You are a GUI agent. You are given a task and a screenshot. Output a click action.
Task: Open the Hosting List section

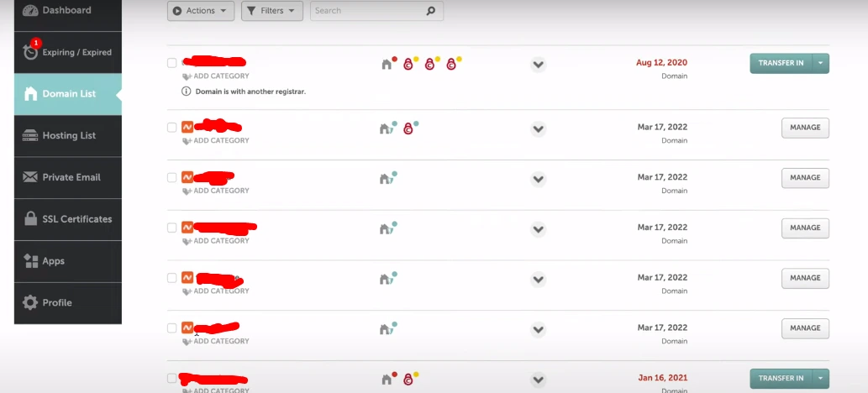pos(67,135)
